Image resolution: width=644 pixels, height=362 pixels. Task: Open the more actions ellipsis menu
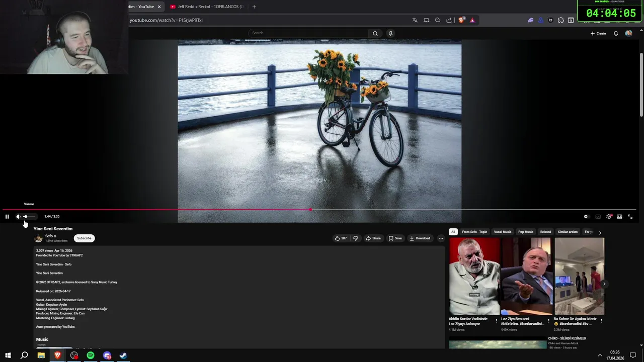(x=441, y=238)
